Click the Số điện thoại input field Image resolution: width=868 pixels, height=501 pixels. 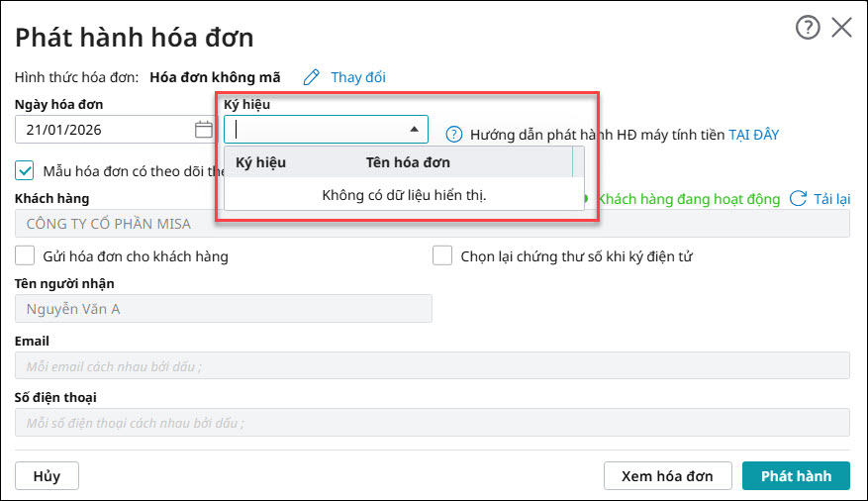(x=432, y=423)
